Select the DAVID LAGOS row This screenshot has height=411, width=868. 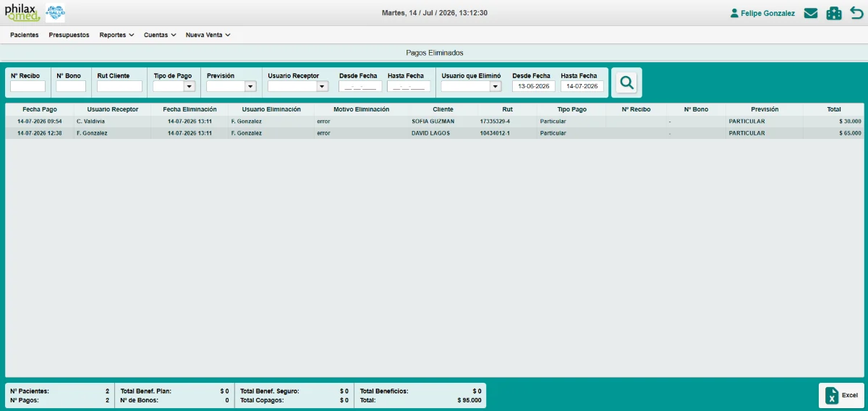point(434,133)
